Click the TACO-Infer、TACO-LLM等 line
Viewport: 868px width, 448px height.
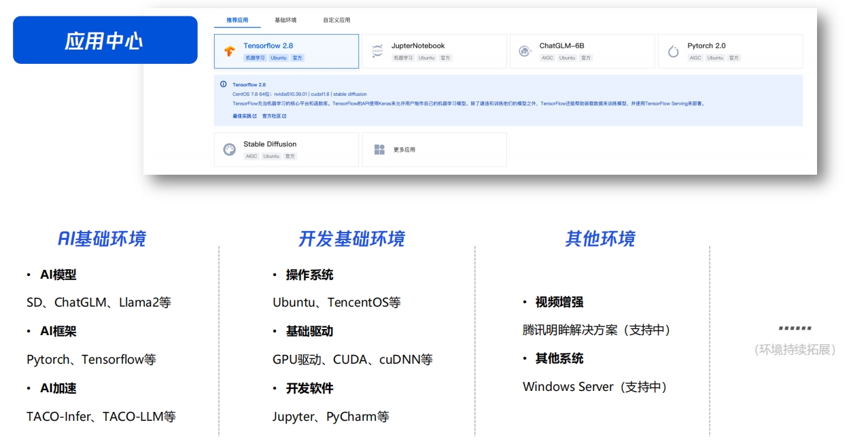[x=101, y=416]
